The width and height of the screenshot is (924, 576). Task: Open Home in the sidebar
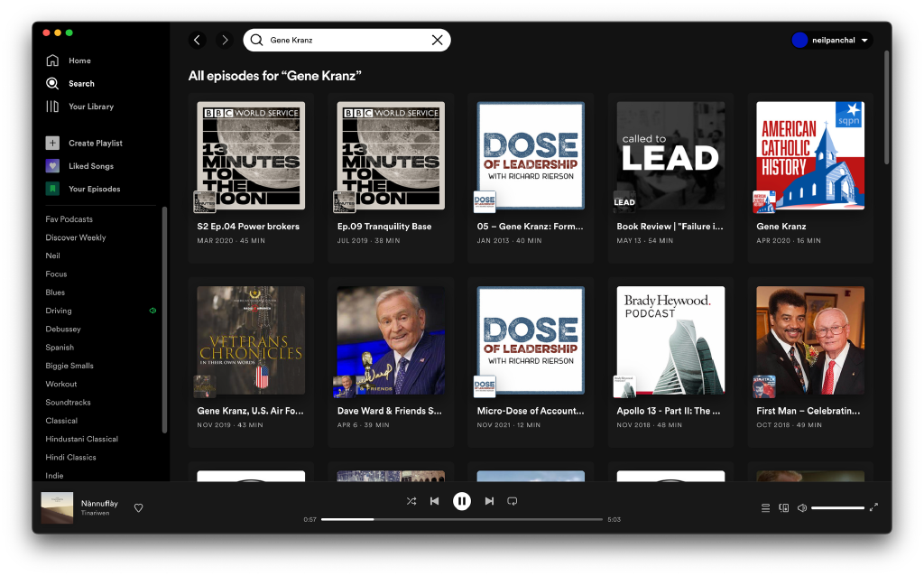[79, 60]
